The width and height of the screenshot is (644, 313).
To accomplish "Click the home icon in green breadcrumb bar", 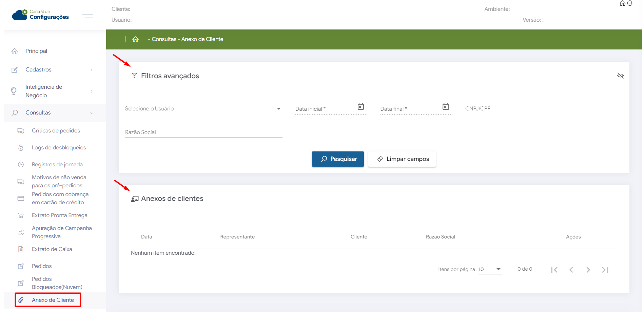I will click(x=135, y=39).
